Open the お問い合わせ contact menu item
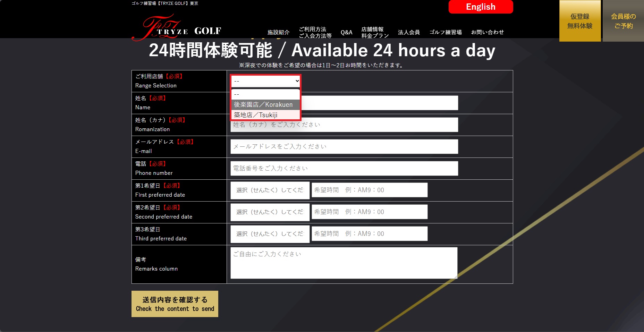Viewport: 644px width, 332px height. tap(487, 32)
